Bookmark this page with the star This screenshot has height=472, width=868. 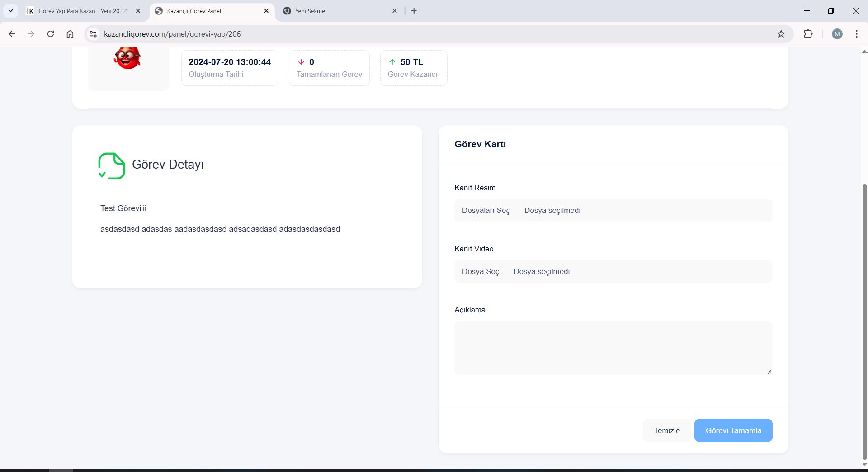[781, 34]
